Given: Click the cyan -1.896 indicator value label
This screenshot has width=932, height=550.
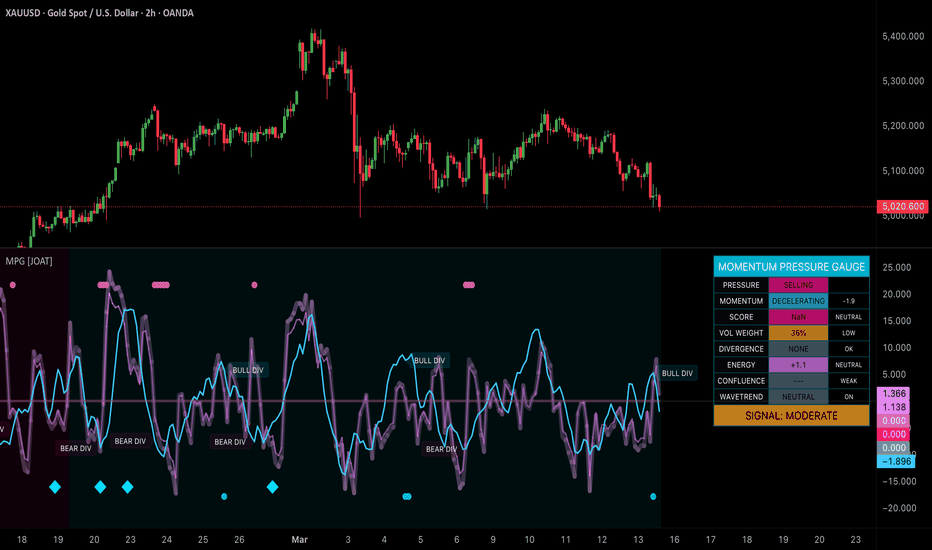Looking at the screenshot, I should [x=896, y=461].
